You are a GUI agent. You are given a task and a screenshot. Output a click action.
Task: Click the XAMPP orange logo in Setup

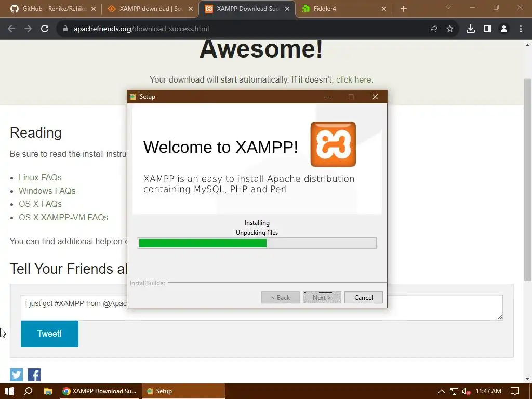333,144
